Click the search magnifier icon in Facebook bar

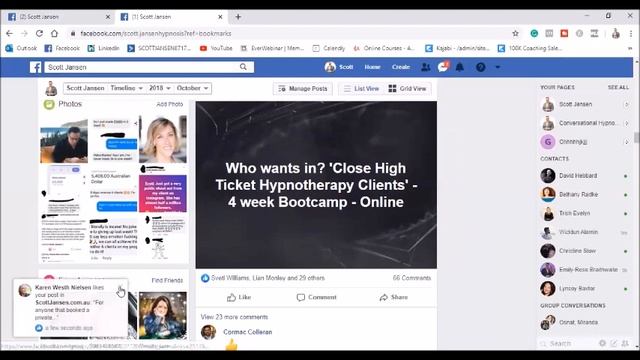point(243,67)
